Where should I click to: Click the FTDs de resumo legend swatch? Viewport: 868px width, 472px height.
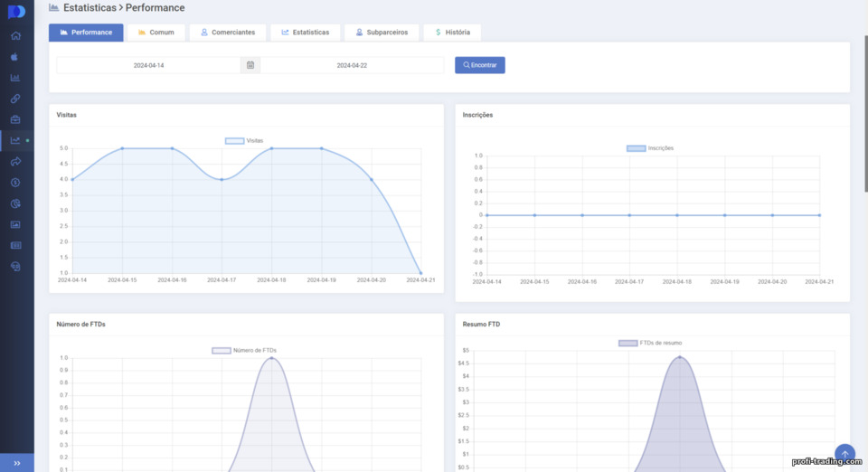point(627,343)
